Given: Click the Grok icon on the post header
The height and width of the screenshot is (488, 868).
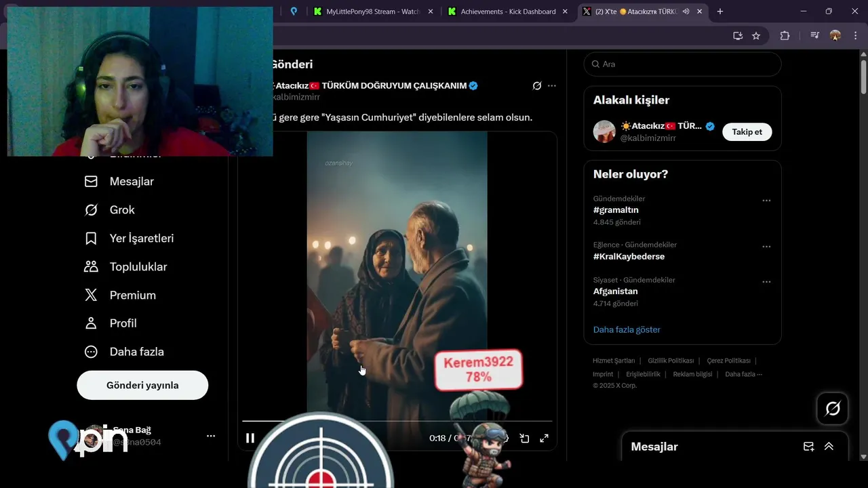Looking at the screenshot, I should (x=537, y=85).
